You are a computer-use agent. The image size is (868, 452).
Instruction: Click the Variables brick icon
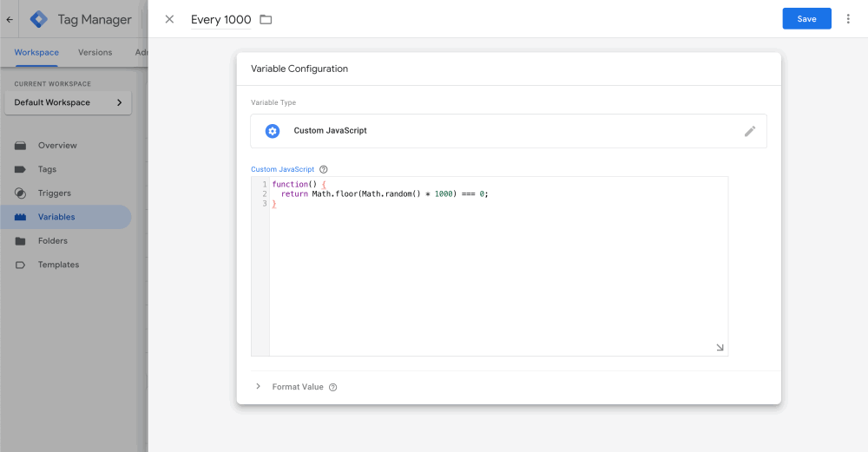coord(21,217)
